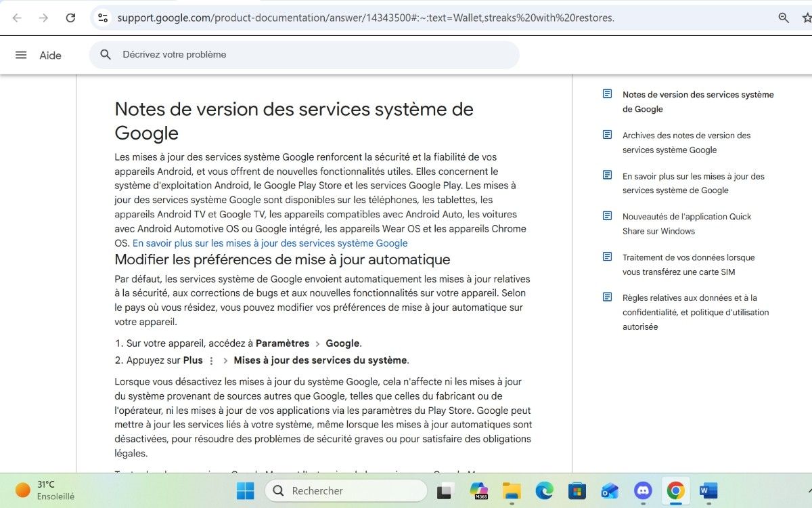This screenshot has width=812, height=508.
Task: Click bold text Paramètres in step 1
Action: 282,343
